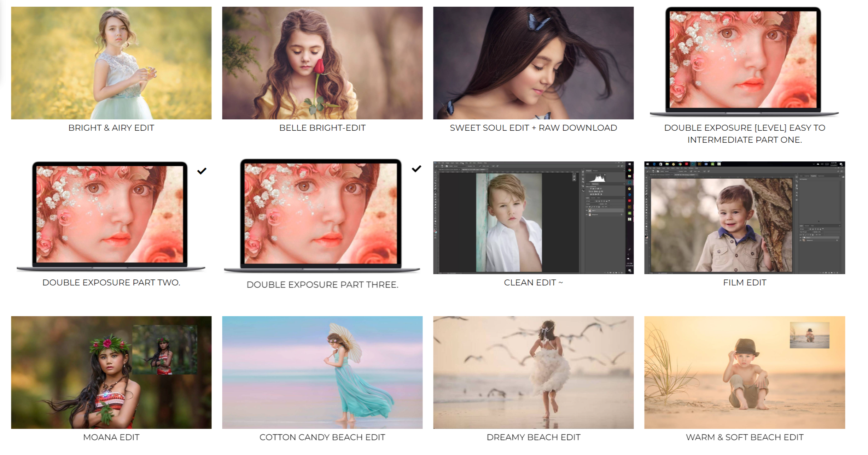Image resolution: width=868 pixels, height=455 pixels.
Task: Click the SWEET SOUL EDIT + RAW DOWNLOAD title
Action: [533, 128]
